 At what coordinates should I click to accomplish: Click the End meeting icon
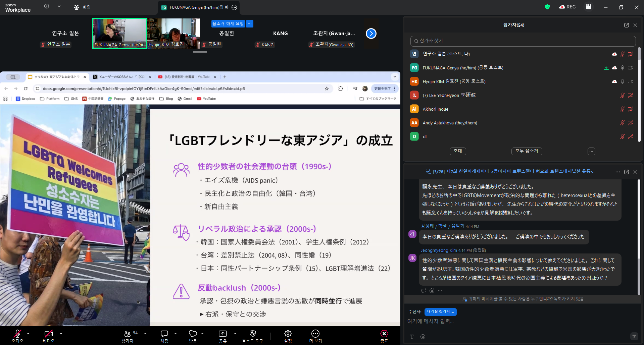pos(384,334)
